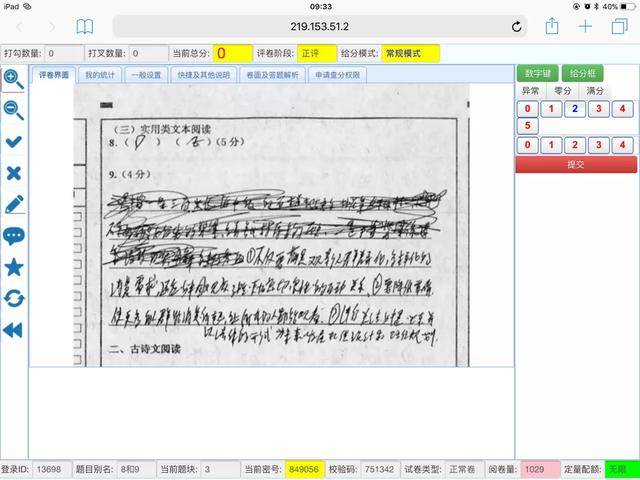Open the comment speech bubble tool
Image resolution: width=640 pixels, height=480 pixels.
[x=14, y=236]
